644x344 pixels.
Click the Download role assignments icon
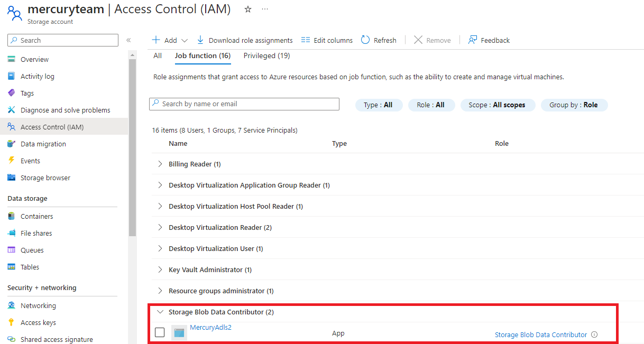point(200,40)
